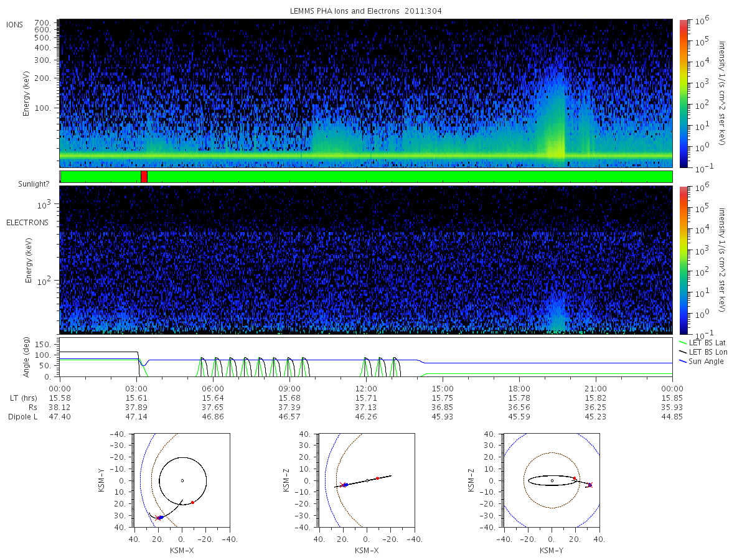The width and height of the screenshot is (747, 560).
Task: Click the red segment in Sunlight bar
Action: pyautogui.click(x=144, y=177)
